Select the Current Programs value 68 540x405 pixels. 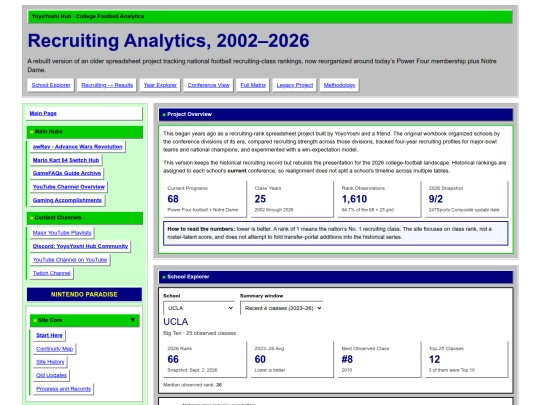[x=173, y=199]
